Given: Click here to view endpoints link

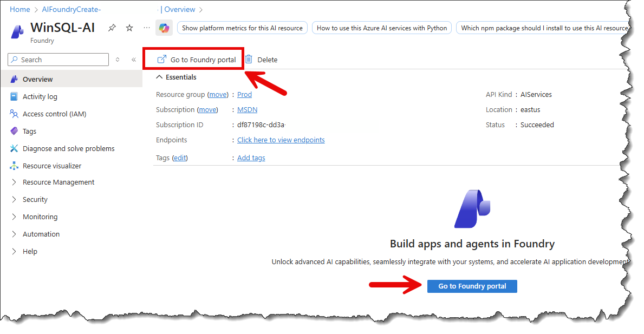Looking at the screenshot, I should coord(281,140).
